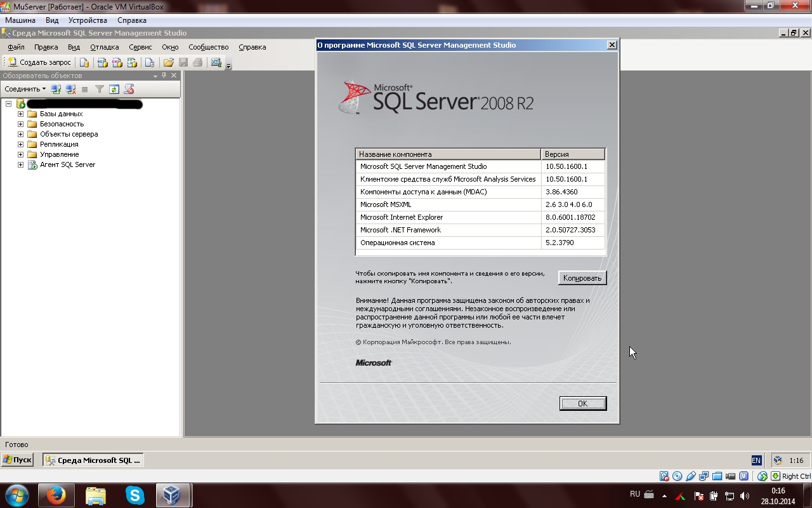Click the open file folder icon in toolbar
This screenshot has height=508, width=812.
coord(168,62)
